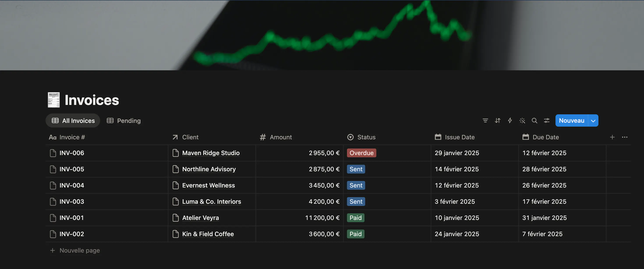644x269 pixels.
Task: Click page icon of INV-004 row
Action: (53, 186)
